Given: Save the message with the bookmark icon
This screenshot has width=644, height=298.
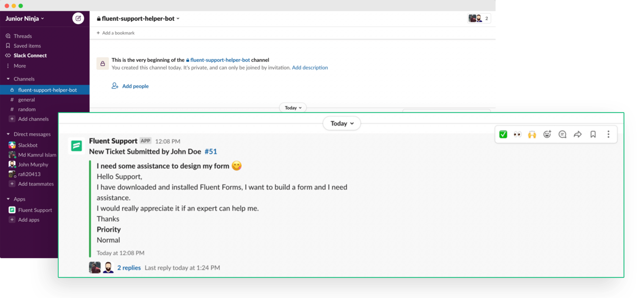Looking at the screenshot, I should pos(593,134).
